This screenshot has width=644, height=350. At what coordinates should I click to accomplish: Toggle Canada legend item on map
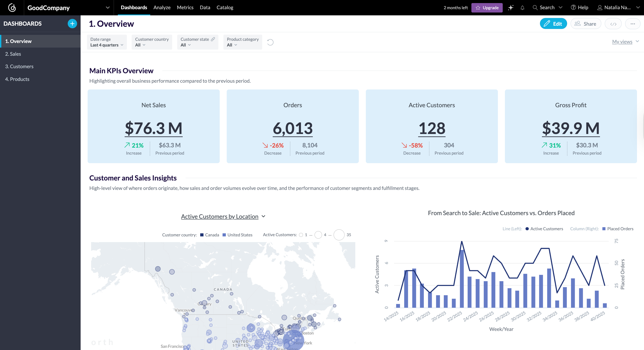click(x=212, y=235)
